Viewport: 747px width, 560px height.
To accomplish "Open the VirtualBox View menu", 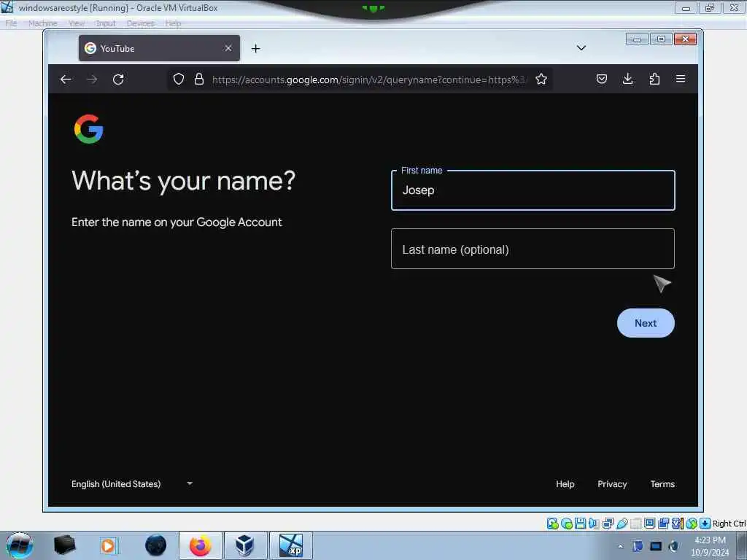I will (x=76, y=23).
